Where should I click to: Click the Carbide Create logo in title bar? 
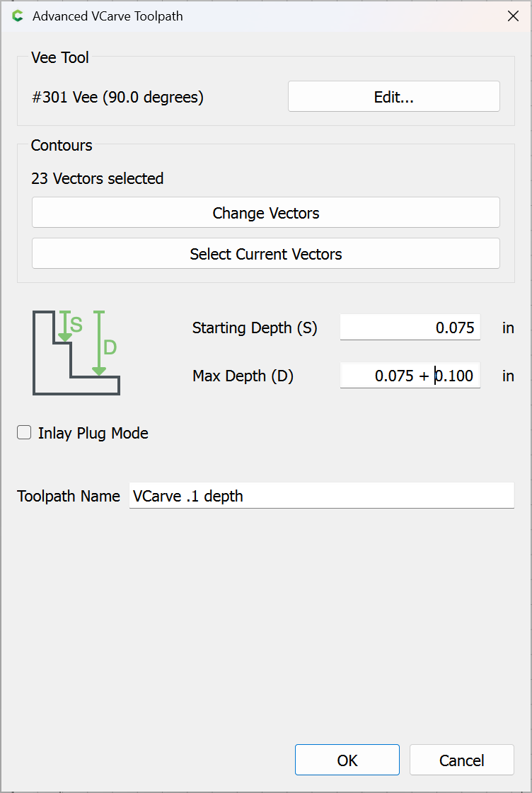[x=18, y=16]
